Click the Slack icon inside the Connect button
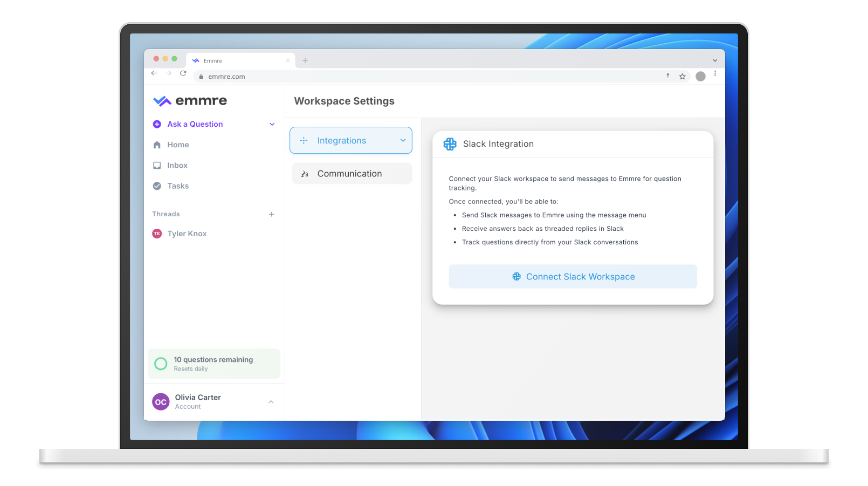The width and height of the screenshot is (868, 486). click(516, 277)
